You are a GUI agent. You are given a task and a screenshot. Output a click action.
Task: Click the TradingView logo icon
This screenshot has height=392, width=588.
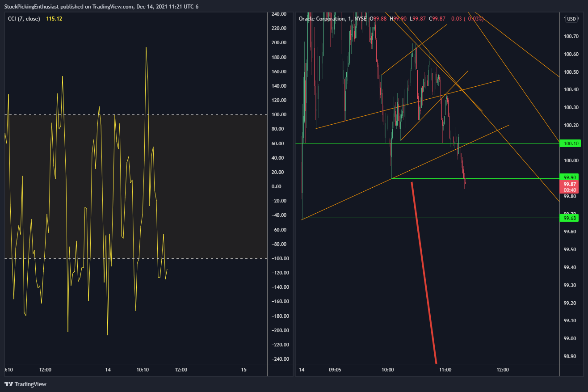pyautogui.click(x=8, y=384)
